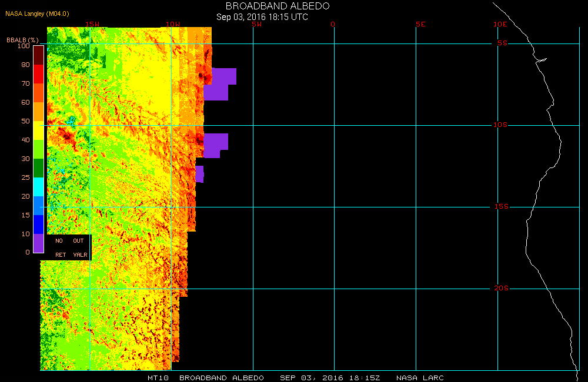This screenshot has height=382, width=588.
Task: Click the NASA LARC text in footer
Action: [420, 378]
